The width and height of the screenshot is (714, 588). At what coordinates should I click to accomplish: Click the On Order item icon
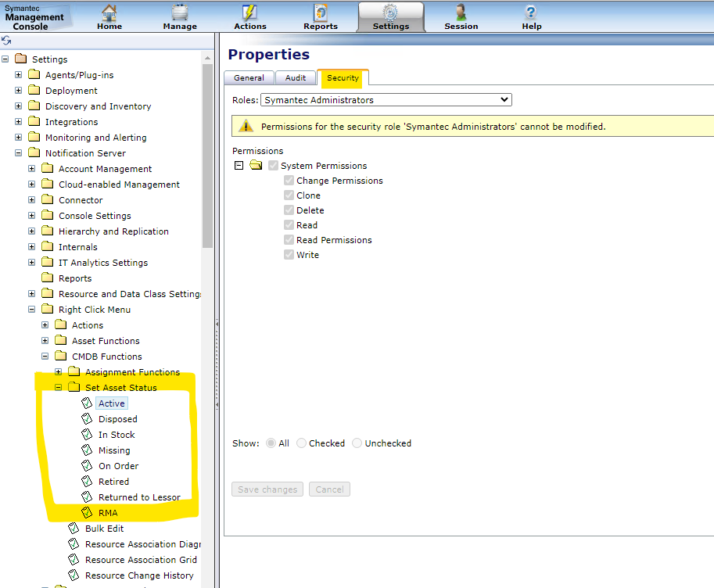point(87,465)
